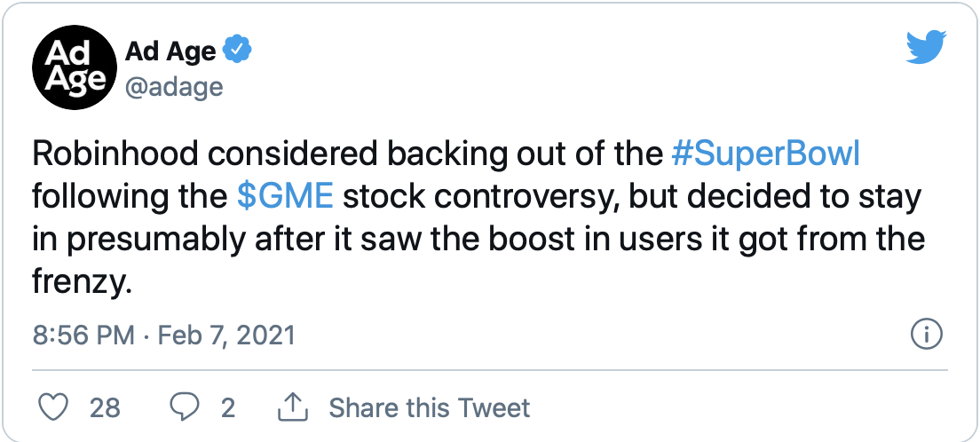Click the 2 replies count

coord(228,407)
